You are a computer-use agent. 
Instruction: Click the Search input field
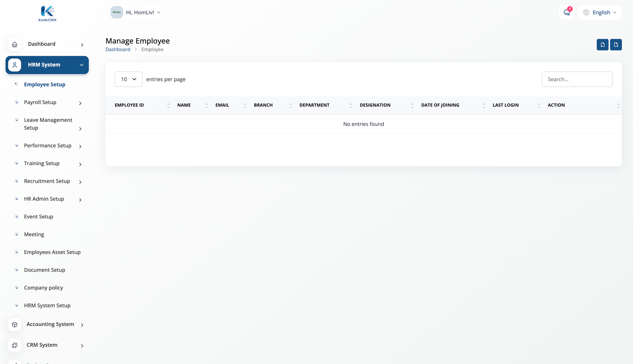coord(576,79)
